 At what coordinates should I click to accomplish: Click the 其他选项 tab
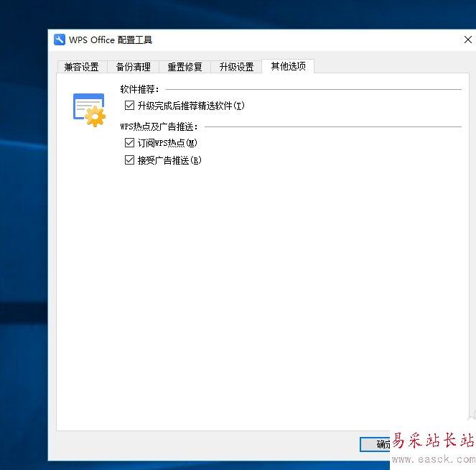pos(288,66)
